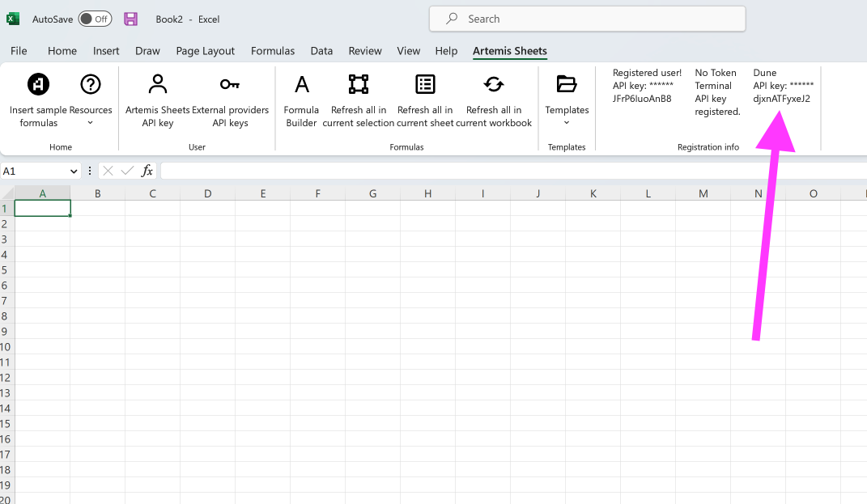867x504 pixels.
Task: Click the Search box
Action: [x=587, y=19]
